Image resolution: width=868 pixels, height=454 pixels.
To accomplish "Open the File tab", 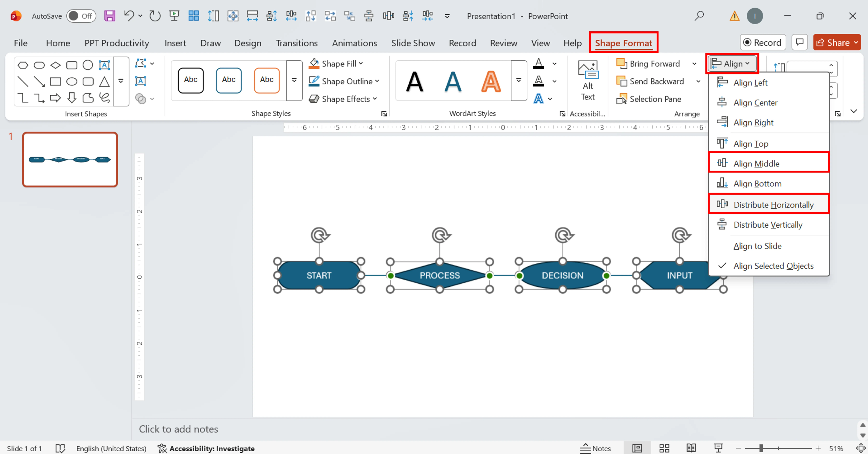I will 20,43.
